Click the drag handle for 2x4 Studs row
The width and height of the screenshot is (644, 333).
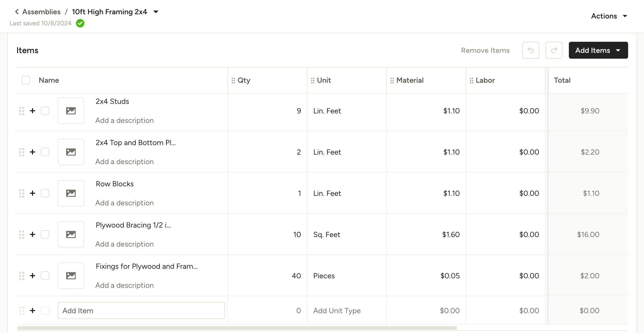22,111
